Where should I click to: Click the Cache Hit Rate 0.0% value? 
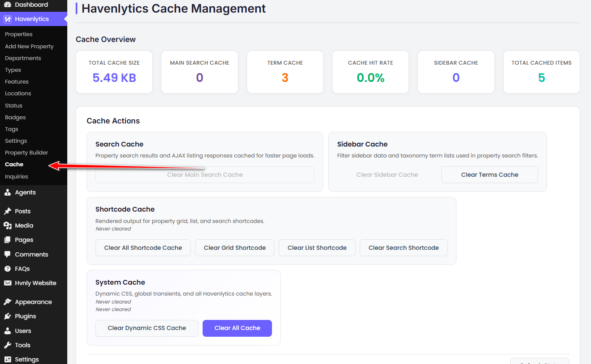371,78
